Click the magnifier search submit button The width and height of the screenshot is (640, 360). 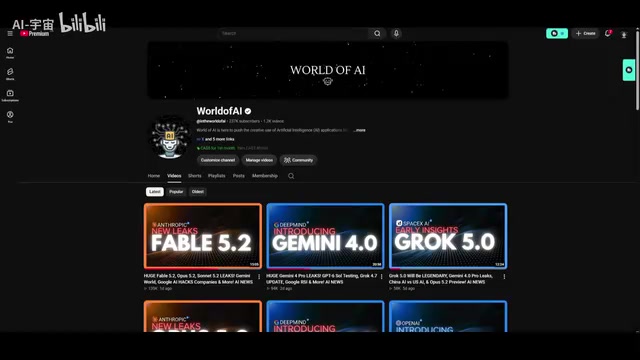click(x=377, y=33)
